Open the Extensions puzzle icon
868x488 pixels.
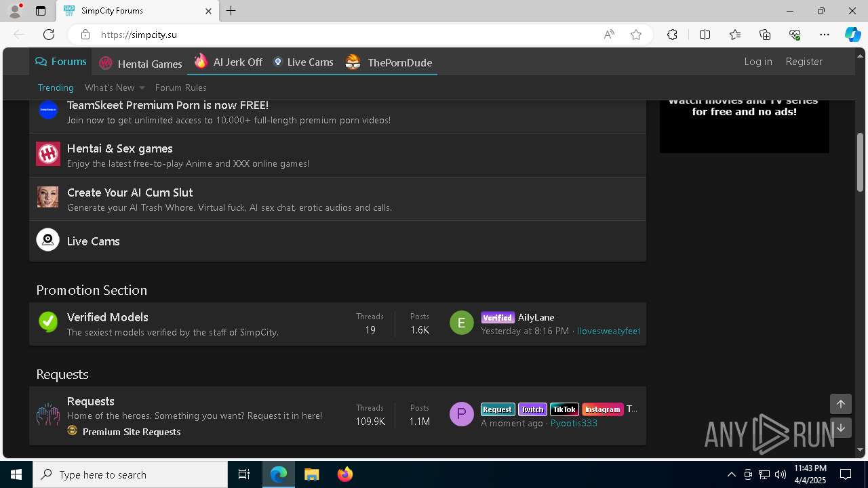click(672, 35)
